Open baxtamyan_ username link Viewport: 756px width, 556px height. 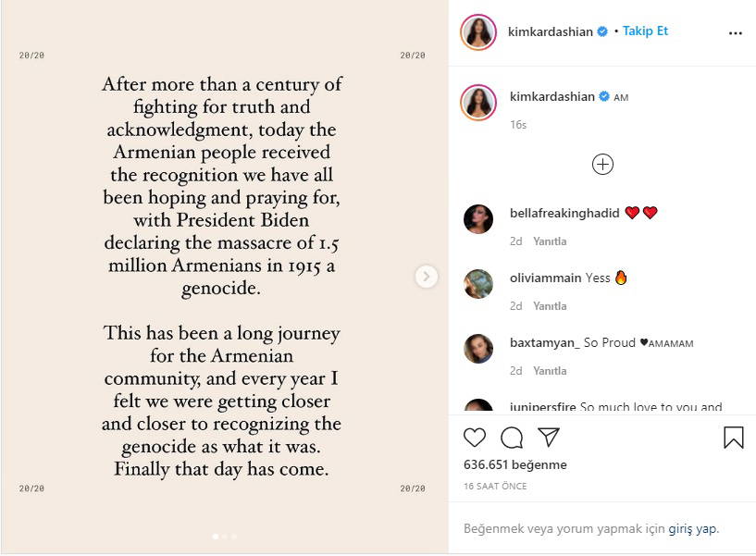pos(544,343)
